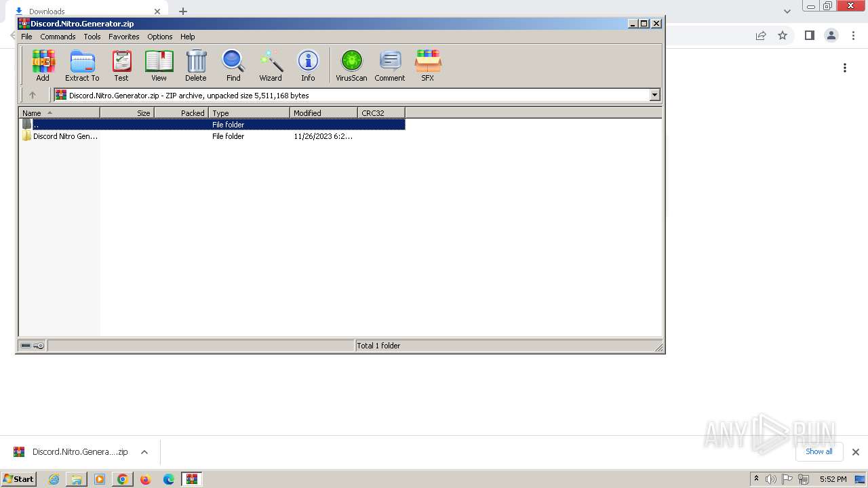
Task: Open File Explorer from the taskbar
Action: [77, 479]
